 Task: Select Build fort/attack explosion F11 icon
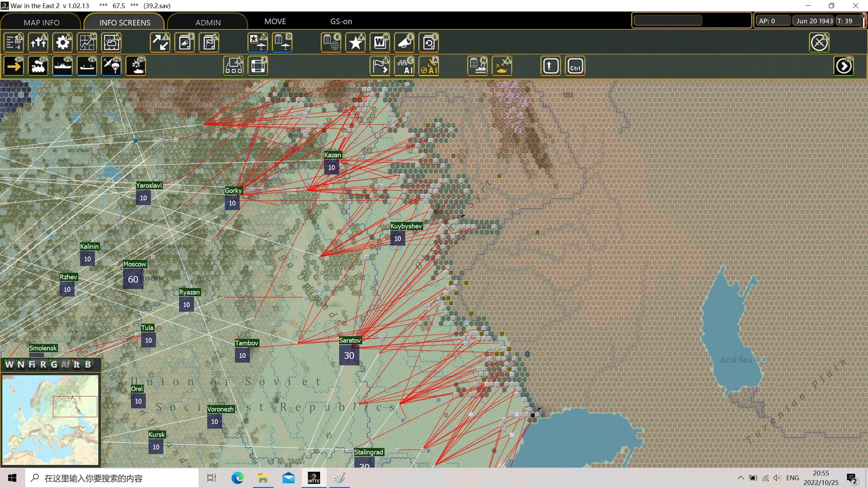coord(136,66)
